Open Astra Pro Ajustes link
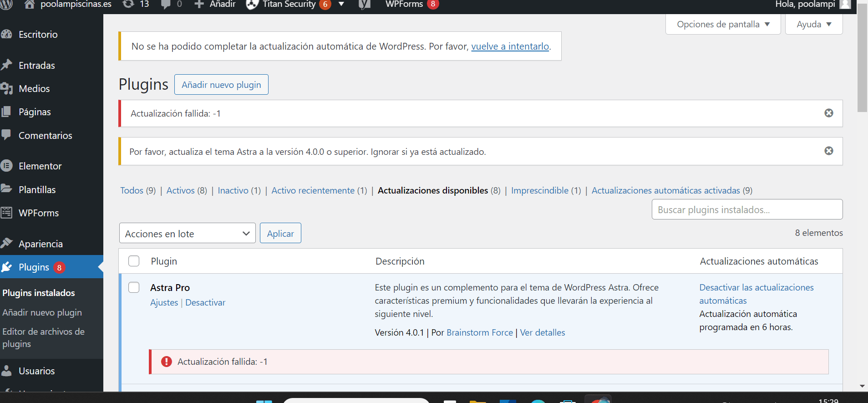 click(164, 302)
